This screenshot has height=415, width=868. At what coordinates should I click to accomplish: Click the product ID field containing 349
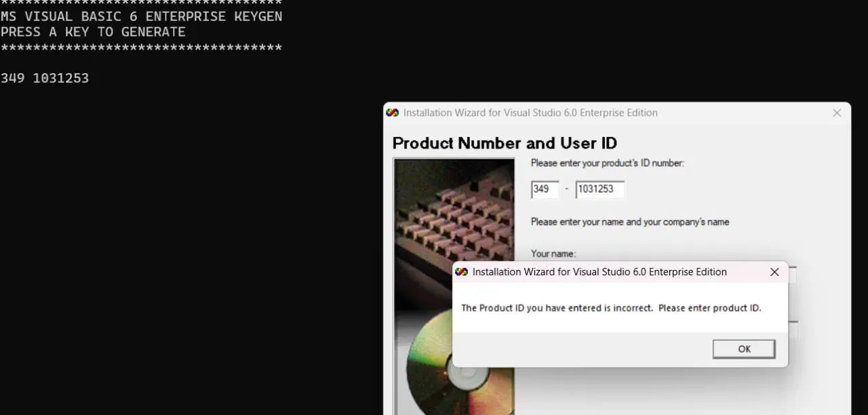point(545,190)
